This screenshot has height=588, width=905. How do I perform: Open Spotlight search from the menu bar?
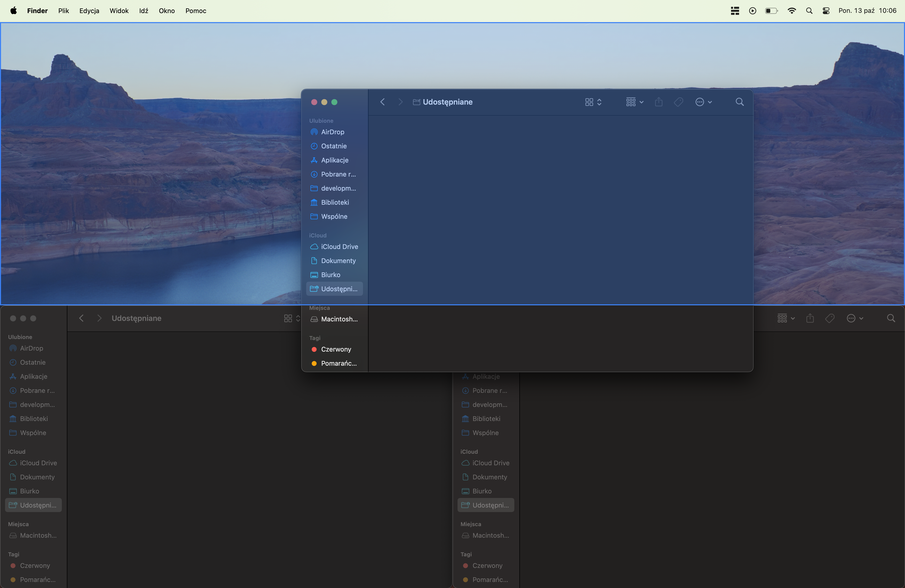click(809, 11)
